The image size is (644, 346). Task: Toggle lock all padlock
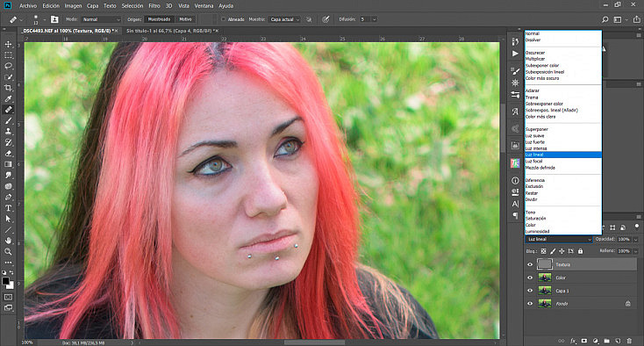(580, 251)
